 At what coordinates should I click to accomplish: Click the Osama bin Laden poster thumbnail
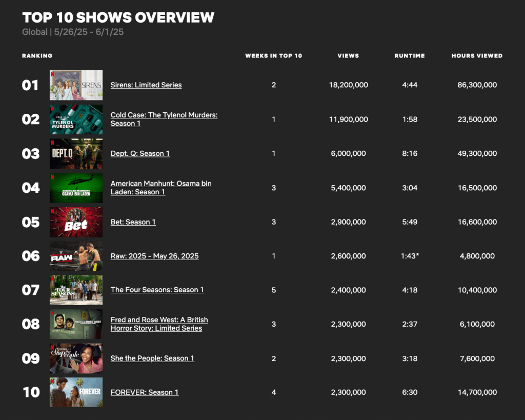76,188
